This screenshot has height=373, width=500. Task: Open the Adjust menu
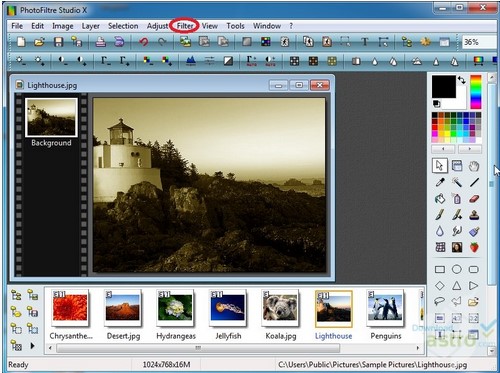click(x=157, y=26)
